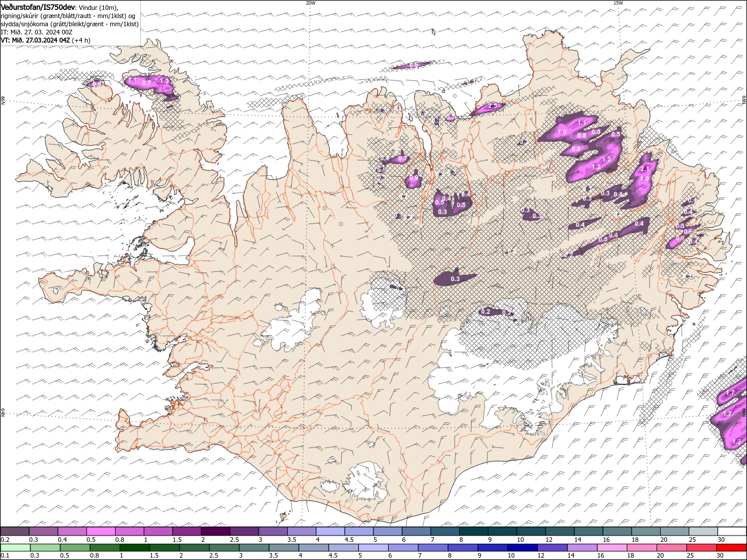Pick the 16 light pink swatch in rain legend
747x560 pixels.
pos(612,548)
